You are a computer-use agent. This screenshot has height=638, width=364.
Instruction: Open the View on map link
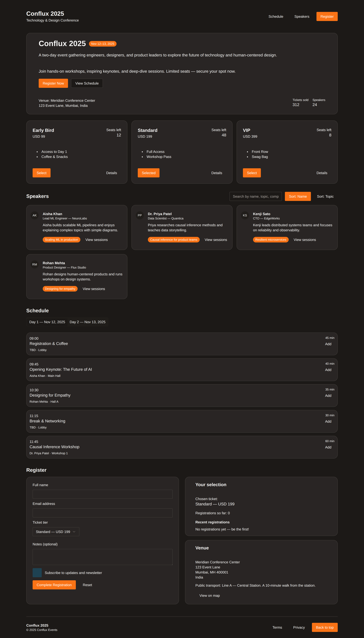click(210, 595)
